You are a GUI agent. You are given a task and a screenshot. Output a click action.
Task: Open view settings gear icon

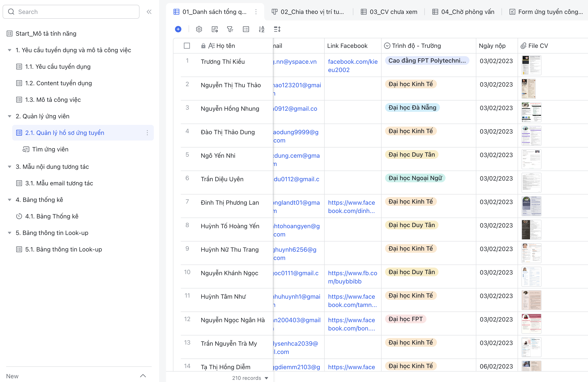pos(199,29)
